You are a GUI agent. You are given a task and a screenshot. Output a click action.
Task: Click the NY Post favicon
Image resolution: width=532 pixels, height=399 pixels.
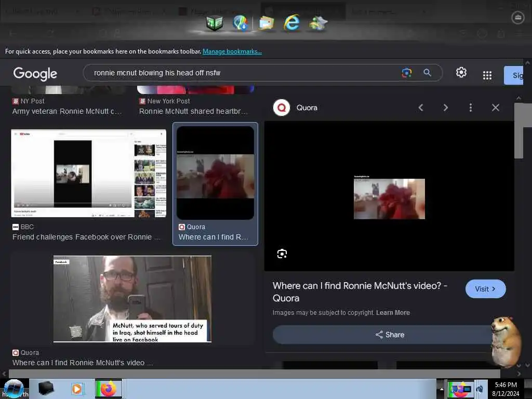[x=15, y=101]
